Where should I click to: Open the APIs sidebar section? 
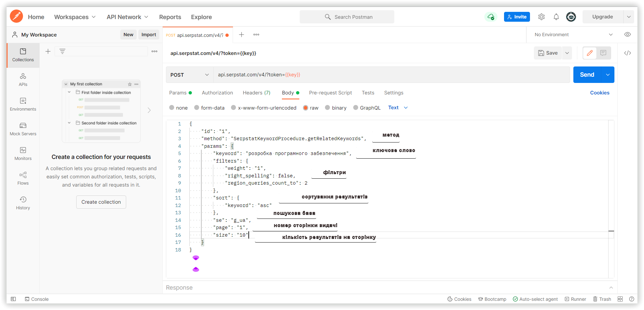click(23, 80)
